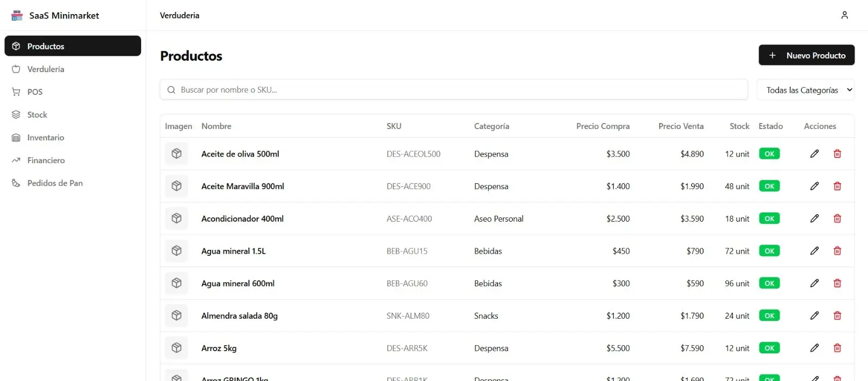Click OK status badge for Aceite de oliva 500ml
The width and height of the screenshot is (868, 381).
pyautogui.click(x=769, y=154)
